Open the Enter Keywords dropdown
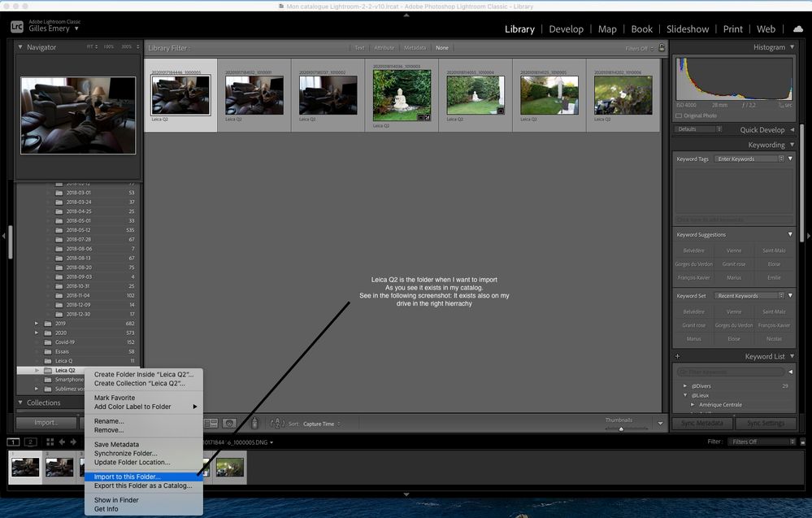Screen dimensions: 812x518 [x=749, y=159]
